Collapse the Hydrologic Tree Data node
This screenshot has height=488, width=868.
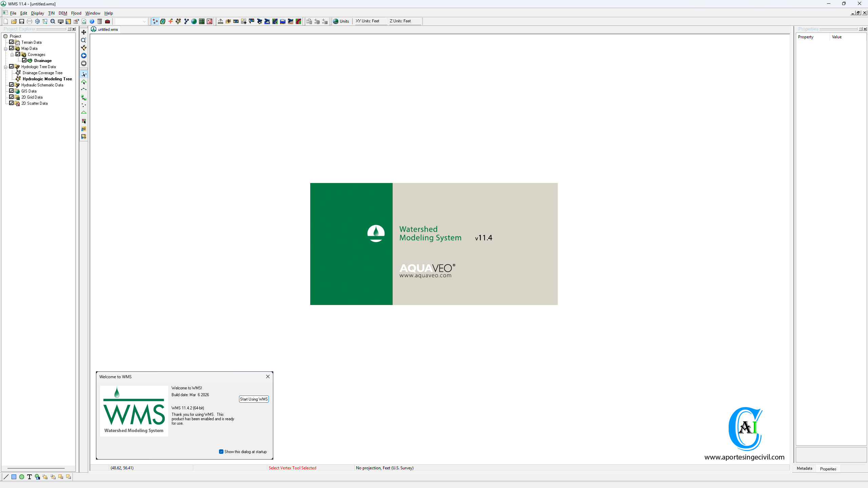point(6,67)
